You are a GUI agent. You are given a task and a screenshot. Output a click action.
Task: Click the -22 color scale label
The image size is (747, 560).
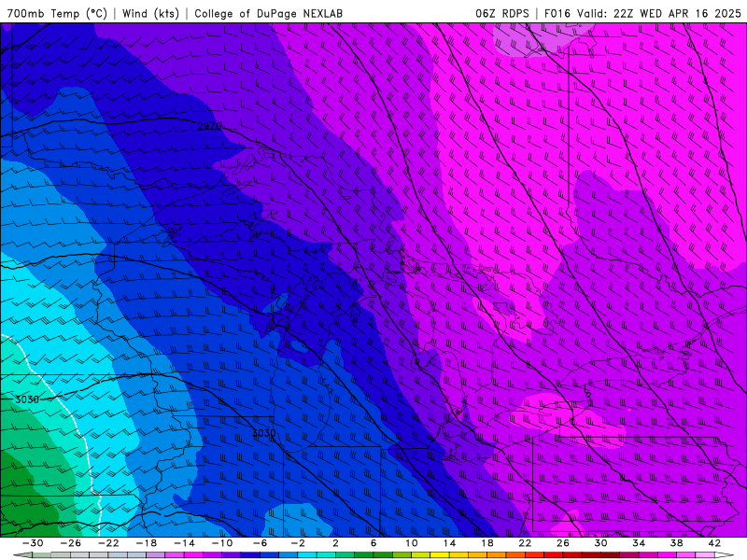(108, 543)
